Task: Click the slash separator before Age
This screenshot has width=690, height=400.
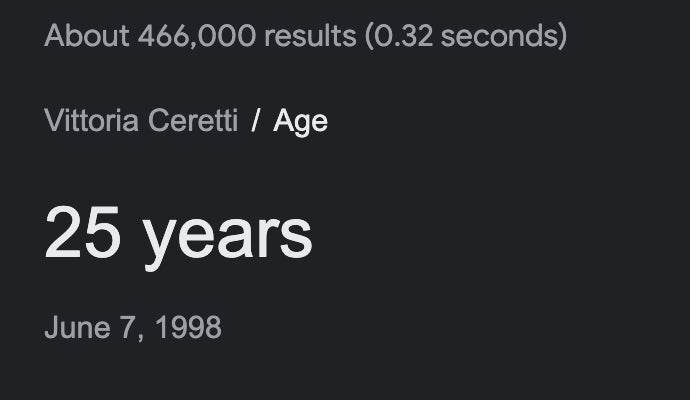Action: (x=256, y=122)
